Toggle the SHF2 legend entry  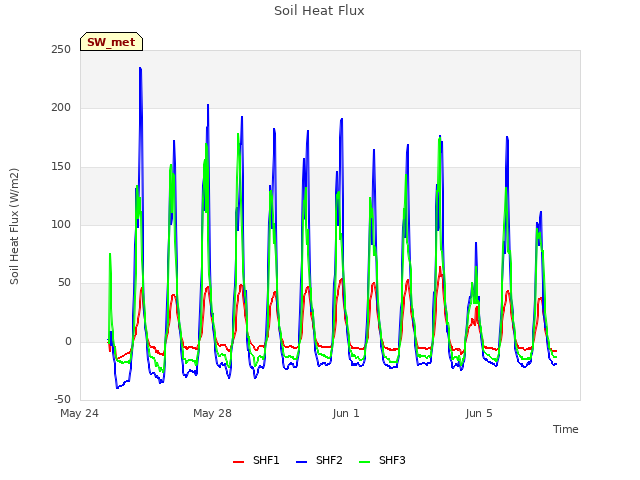[319, 460]
